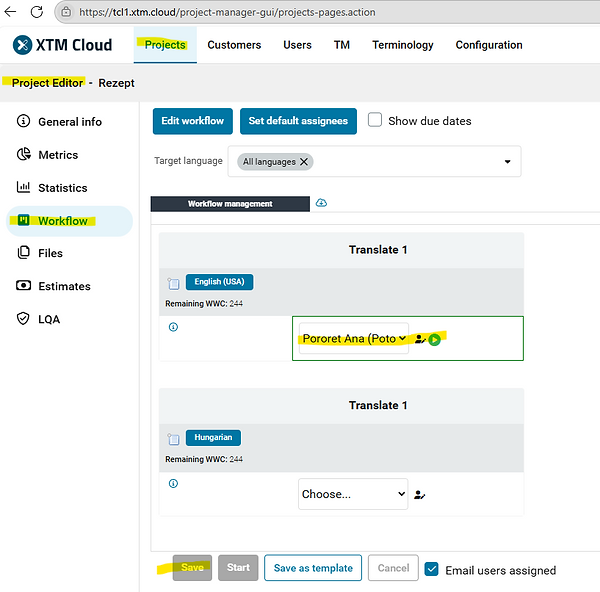Click the Cancel button

pos(393,568)
